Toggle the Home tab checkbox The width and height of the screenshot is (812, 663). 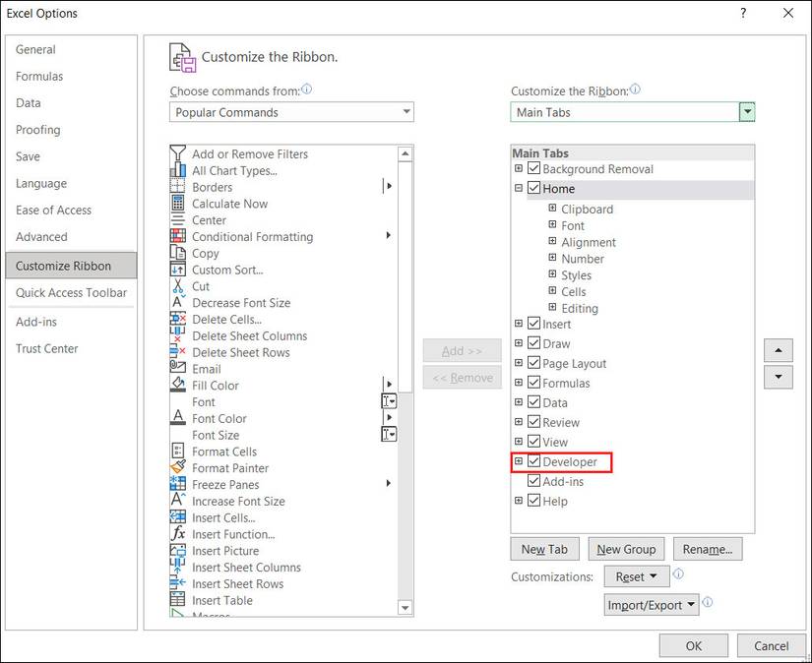(533, 188)
